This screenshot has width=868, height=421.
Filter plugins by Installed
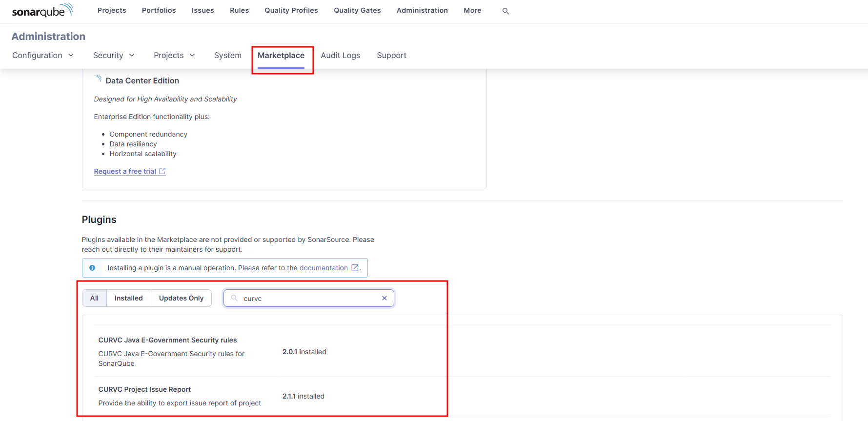pyautogui.click(x=129, y=298)
